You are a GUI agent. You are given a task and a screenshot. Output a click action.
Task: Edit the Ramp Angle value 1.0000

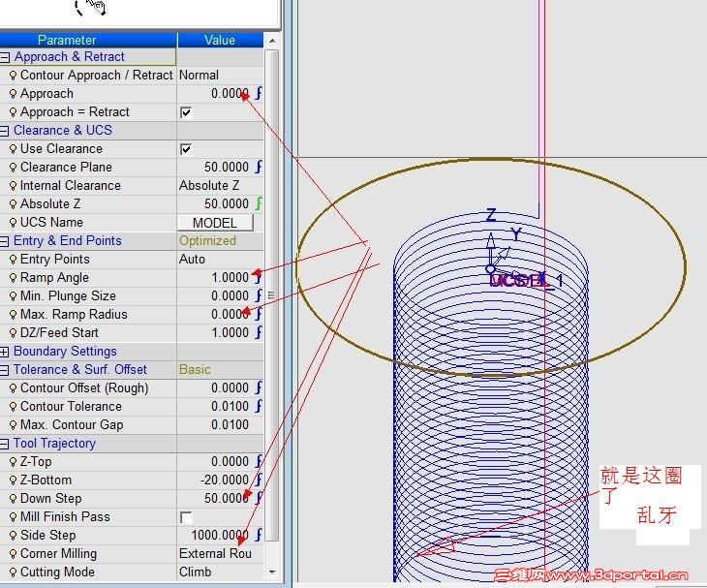pos(230,277)
